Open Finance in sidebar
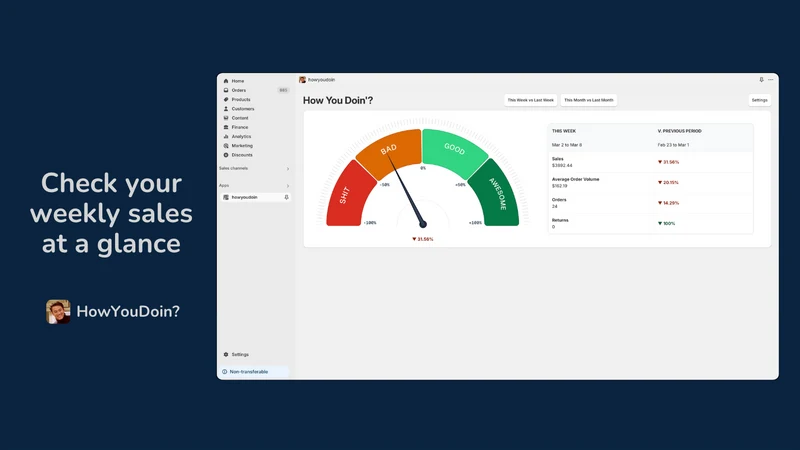The width and height of the screenshot is (800, 450). [240, 127]
